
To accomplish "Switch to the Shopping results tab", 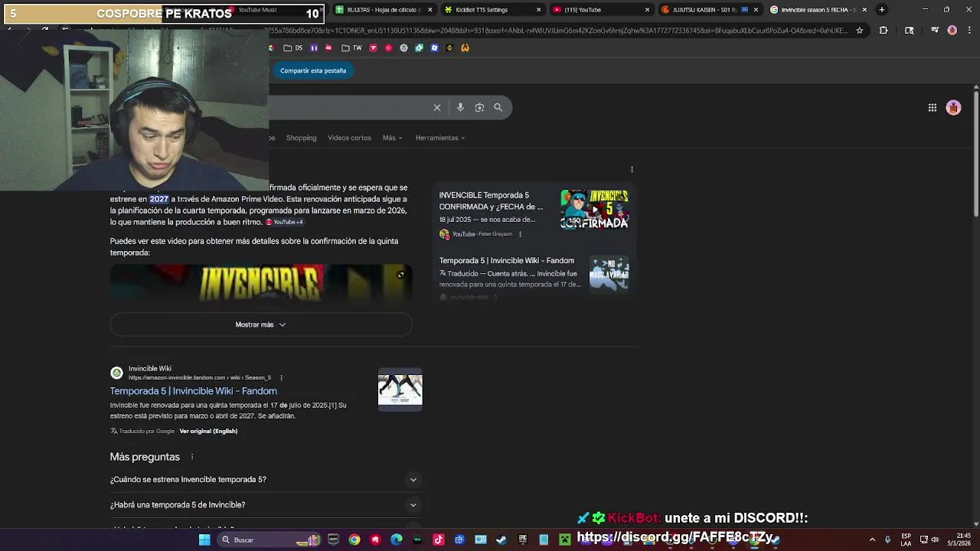I will click(301, 138).
